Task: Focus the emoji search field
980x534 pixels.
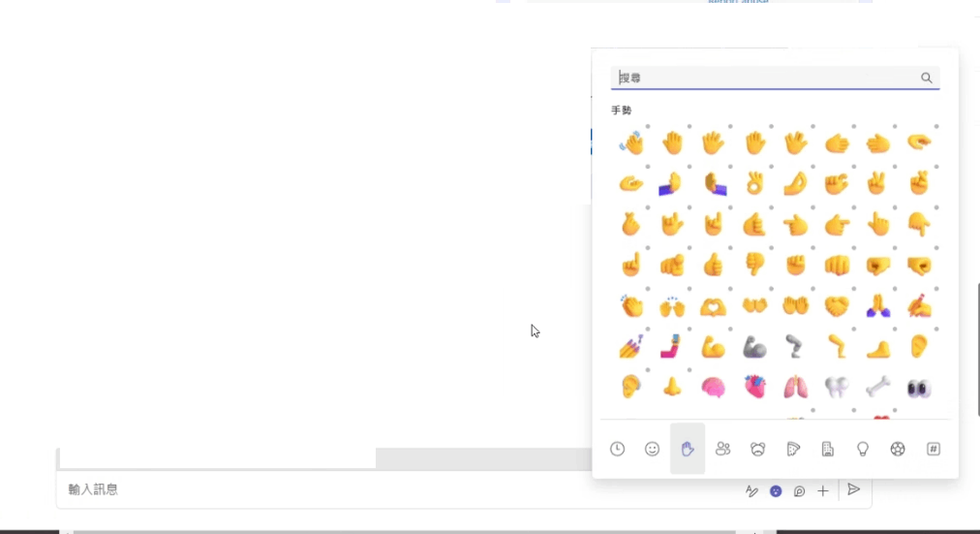Action: pos(775,78)
